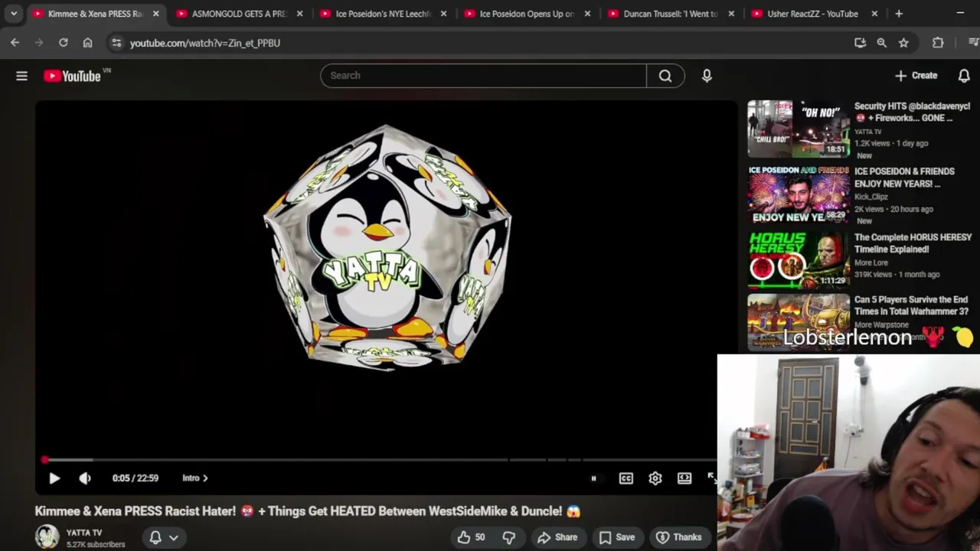Click the 0:05 / 22:59 time display
Viewport: 980px width, 551px height.
pyautogui.click(x=136, y=478)
